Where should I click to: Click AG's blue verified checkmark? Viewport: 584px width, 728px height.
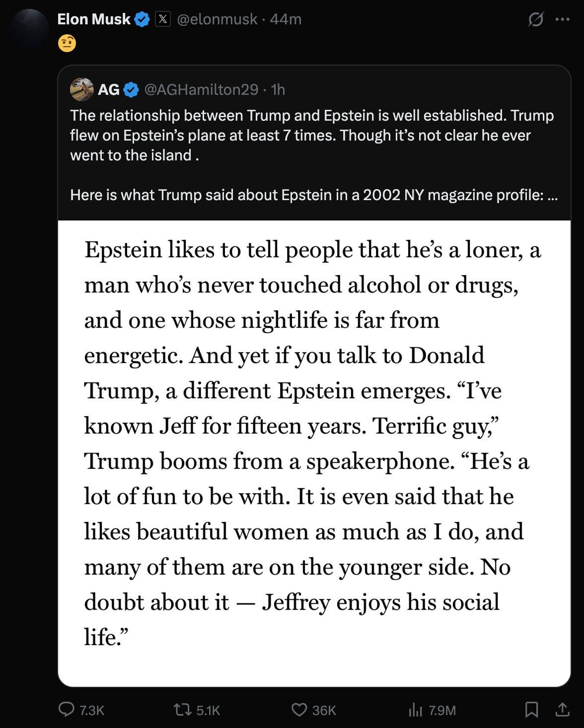point(131,90)
